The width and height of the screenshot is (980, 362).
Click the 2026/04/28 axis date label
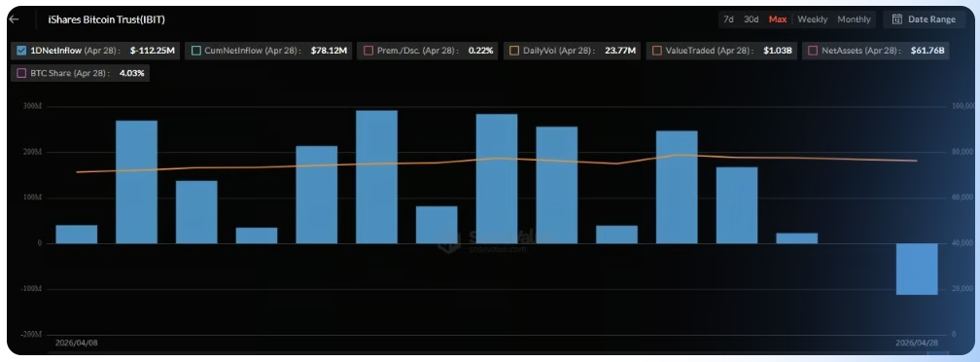917,344
